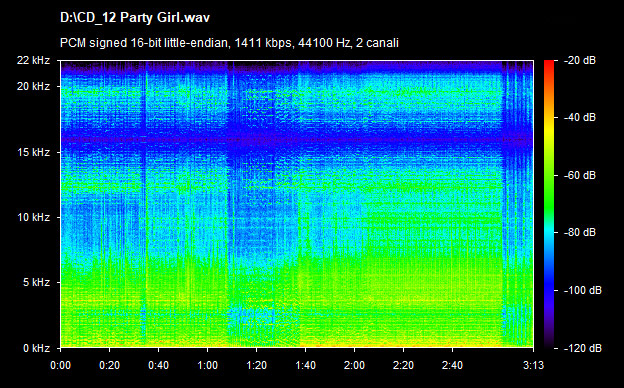
Task: Select the 2:20 time axis marker
Action: tap(404, 365)
